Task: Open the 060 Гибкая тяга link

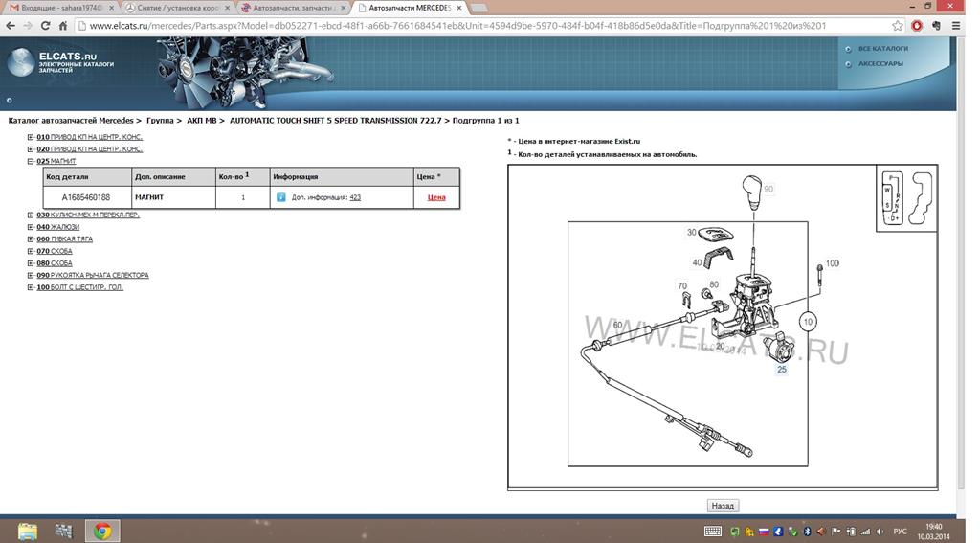Action: [x=64, y=239]
